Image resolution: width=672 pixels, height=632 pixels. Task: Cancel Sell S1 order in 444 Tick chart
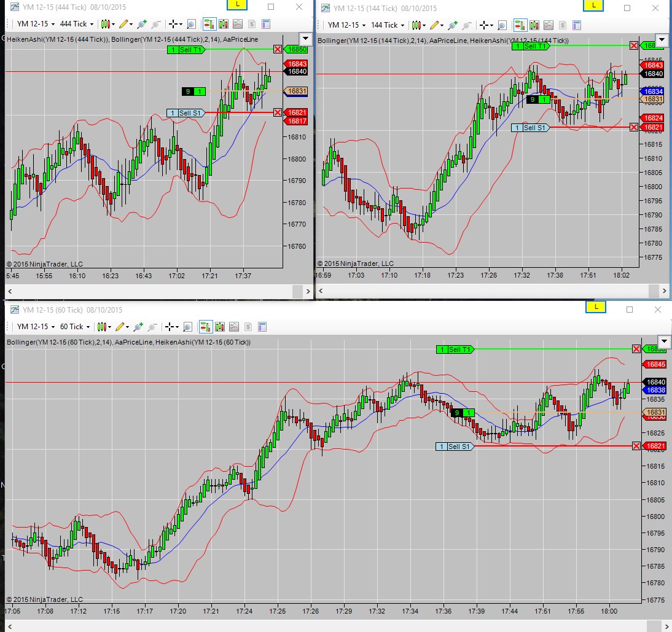coord(278,112)
